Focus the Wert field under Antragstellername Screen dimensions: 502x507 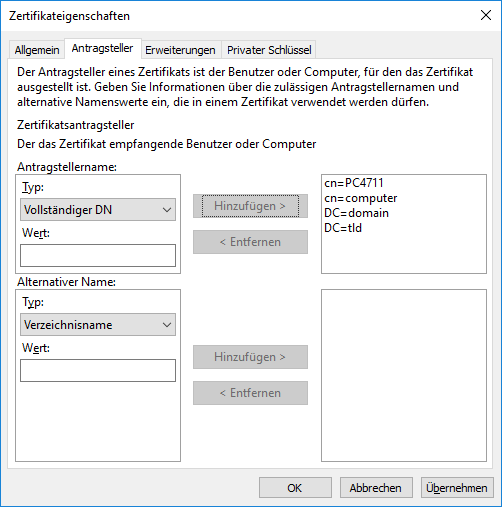tap(98, 256)
